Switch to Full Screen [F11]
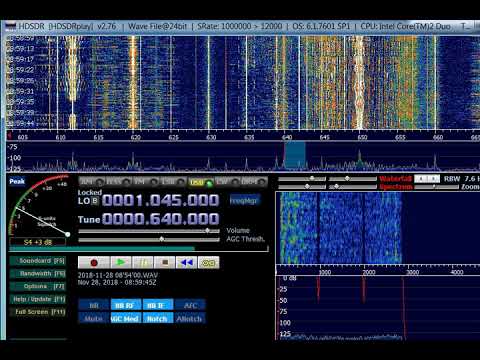 point(38,312)
